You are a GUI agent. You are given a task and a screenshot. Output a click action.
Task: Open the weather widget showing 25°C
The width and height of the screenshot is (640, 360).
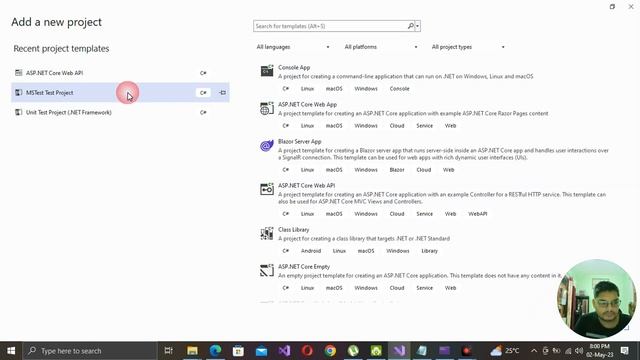pyautogui.click(x=504, y=351)
